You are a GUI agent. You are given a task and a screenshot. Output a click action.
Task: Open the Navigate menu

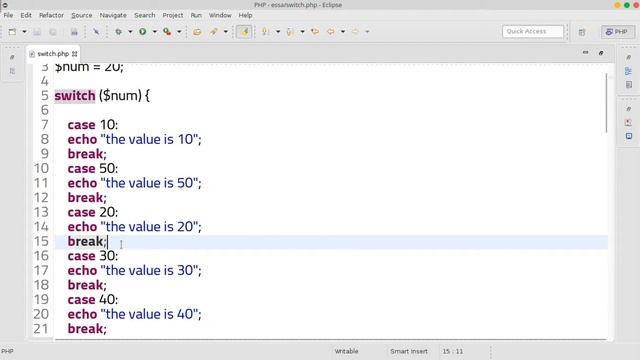pos(113,15)
